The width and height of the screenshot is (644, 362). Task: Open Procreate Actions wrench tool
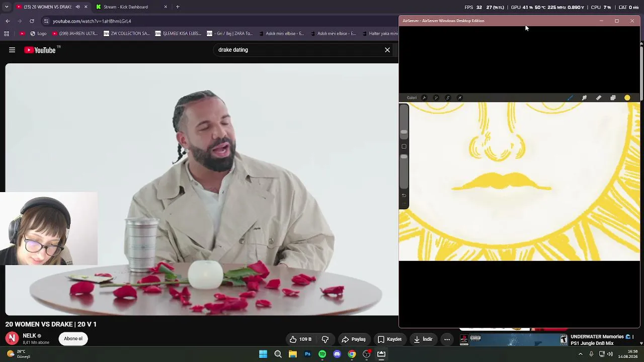click(424, 98)
